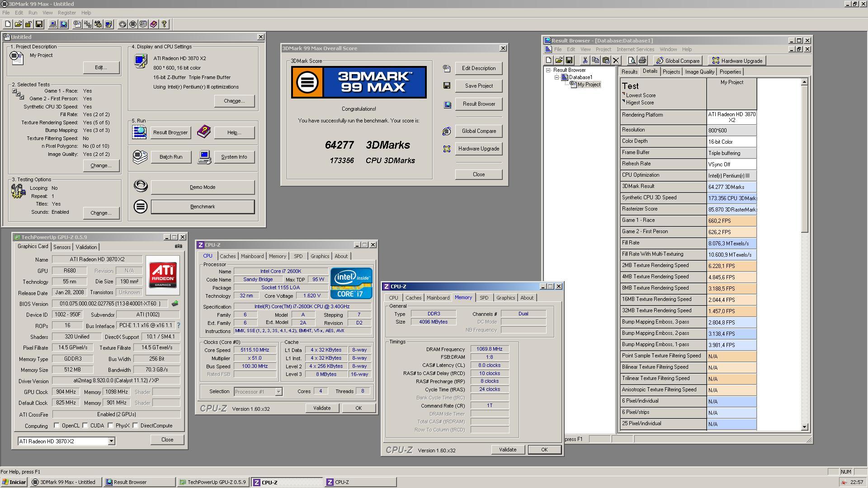
Task: Click the Demo Mode button
Action: pyautogui.click(x=203, y=187)
